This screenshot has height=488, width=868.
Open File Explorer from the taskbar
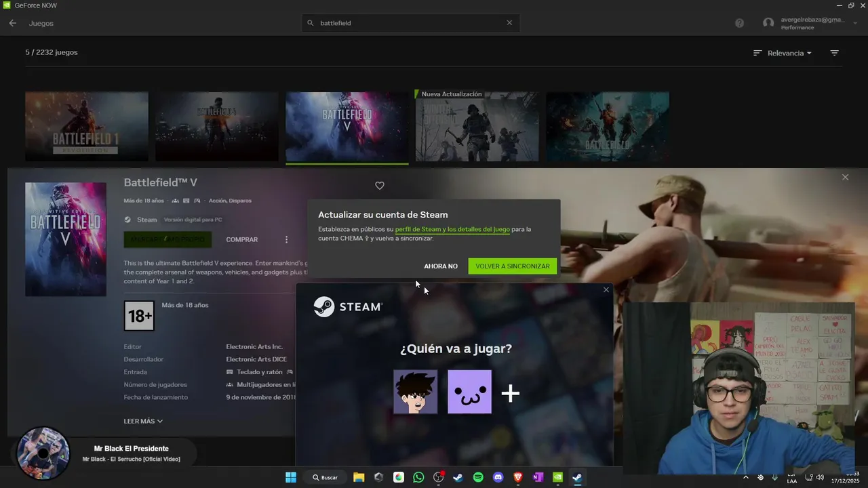pyautogui.click(x=359, y=477)
